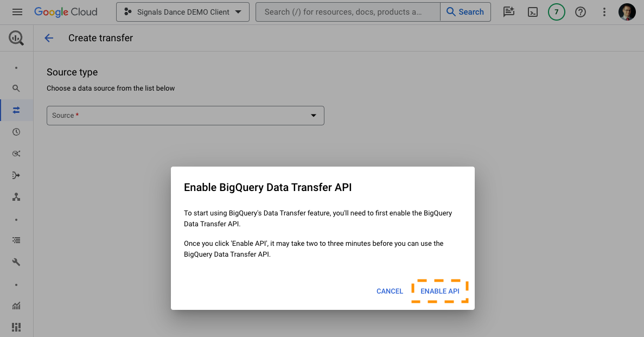Open the help question mark menu
The image size is (644, 337).
click(581, 12)
